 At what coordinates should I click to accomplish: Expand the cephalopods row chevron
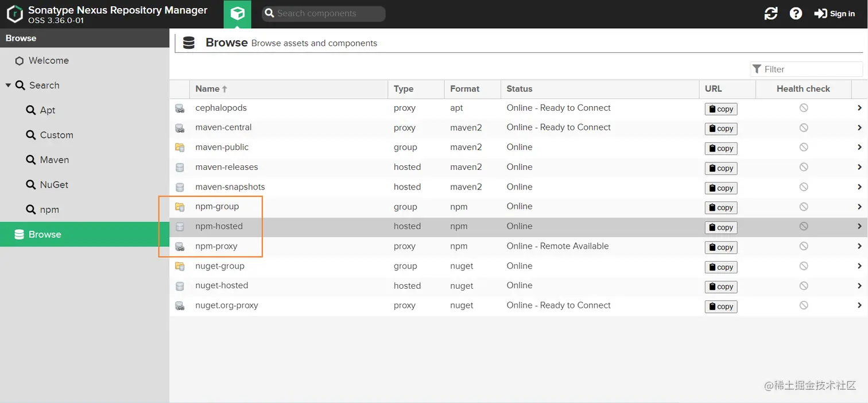859,108
